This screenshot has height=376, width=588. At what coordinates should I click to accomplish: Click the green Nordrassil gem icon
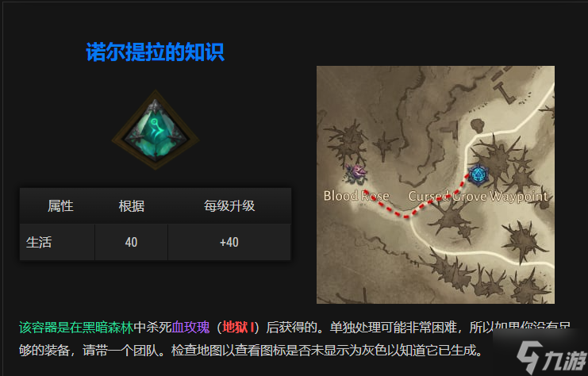click(156, 130)
